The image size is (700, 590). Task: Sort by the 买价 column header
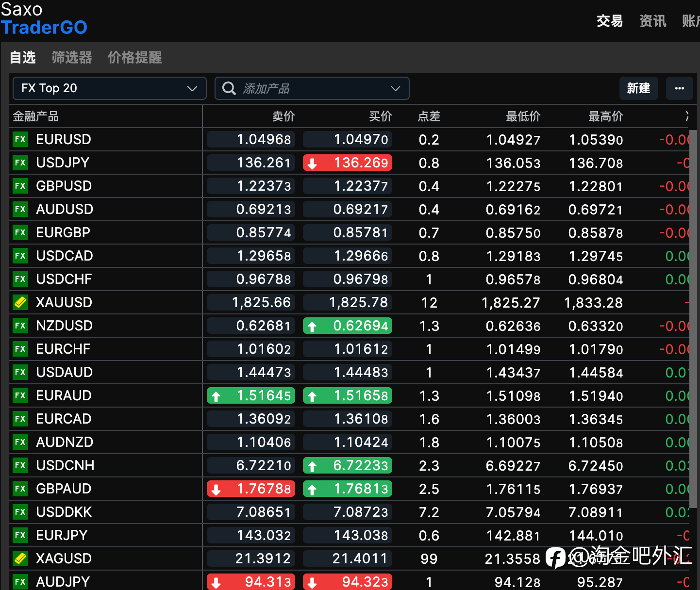tap(381, 116)
